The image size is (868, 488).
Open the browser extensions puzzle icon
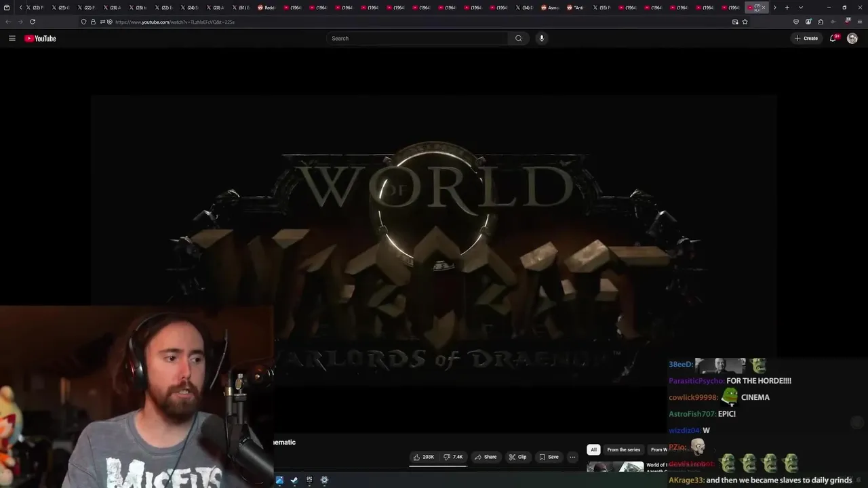click(x=821, y=22)
